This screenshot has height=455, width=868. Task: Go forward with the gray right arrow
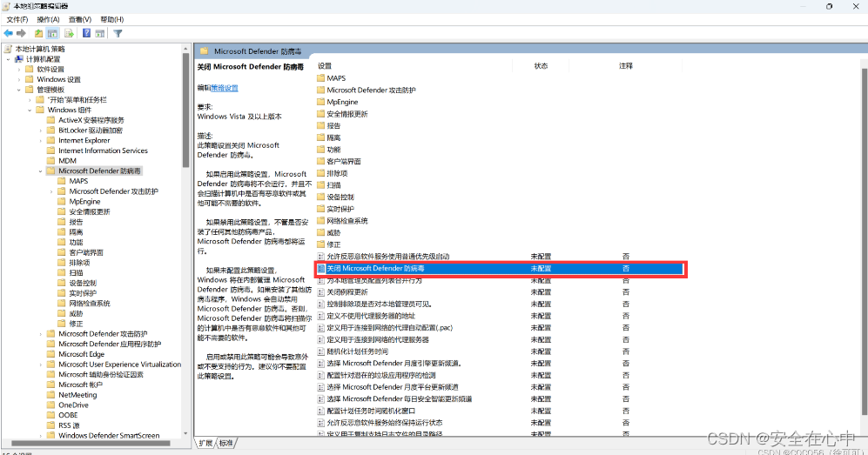click(x=22, y=33)
